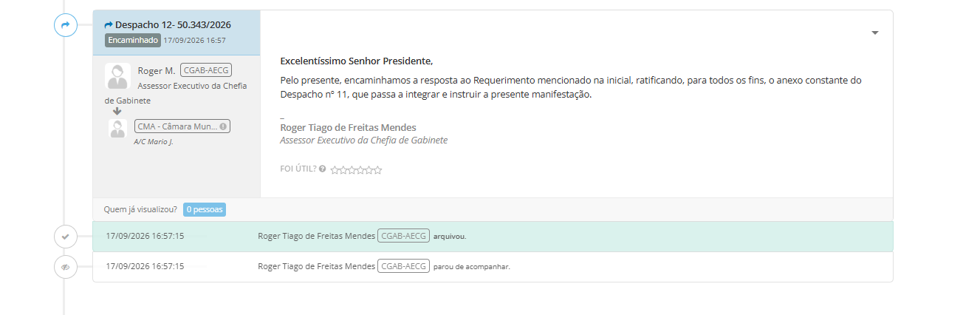Click the 0 pessoas viewers badge
Viewport: 980px width, 315px height.
click(x=205, y=209)
